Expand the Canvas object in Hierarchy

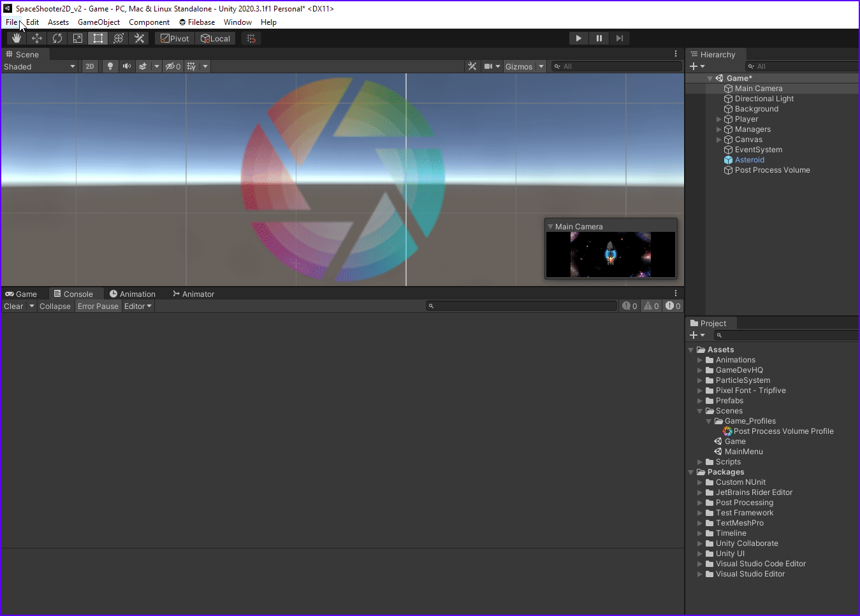point(719,140)
